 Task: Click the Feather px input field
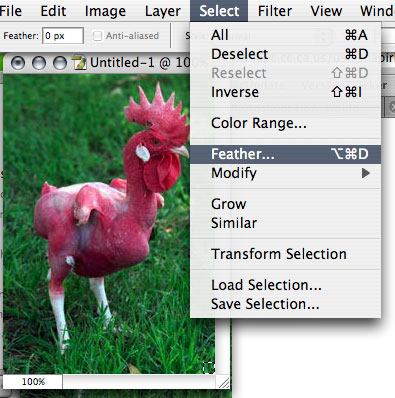click(63, 36)
